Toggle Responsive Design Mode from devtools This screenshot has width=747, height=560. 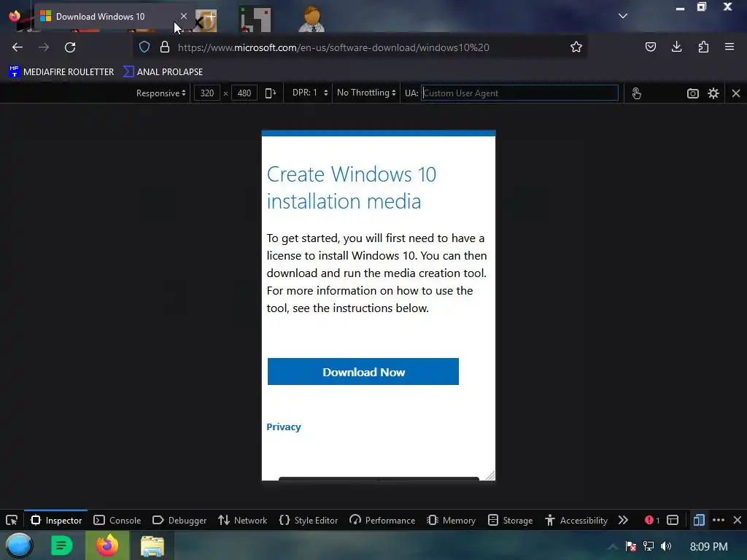699,520
